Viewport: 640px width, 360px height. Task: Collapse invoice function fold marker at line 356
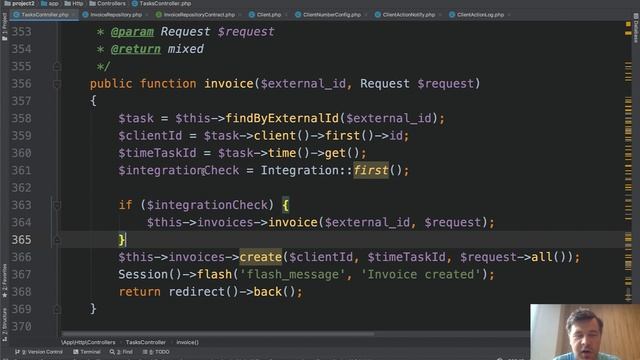[x=57, y=84]
